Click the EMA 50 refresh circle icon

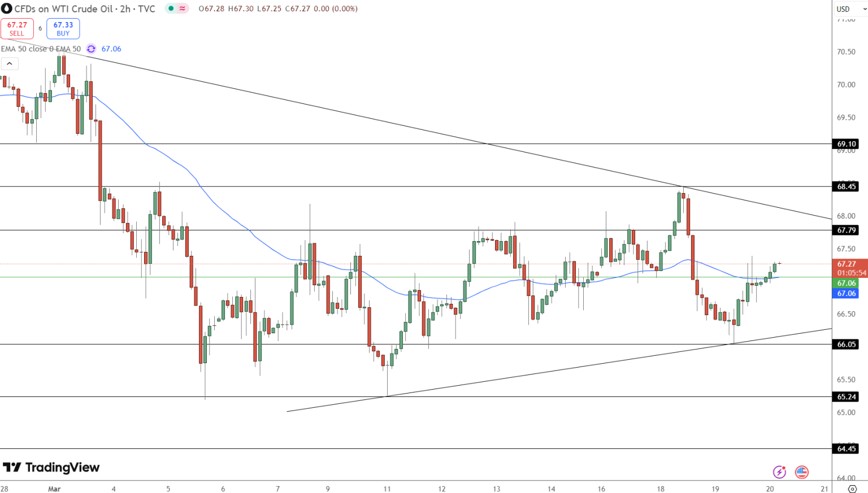click(91, 49)
